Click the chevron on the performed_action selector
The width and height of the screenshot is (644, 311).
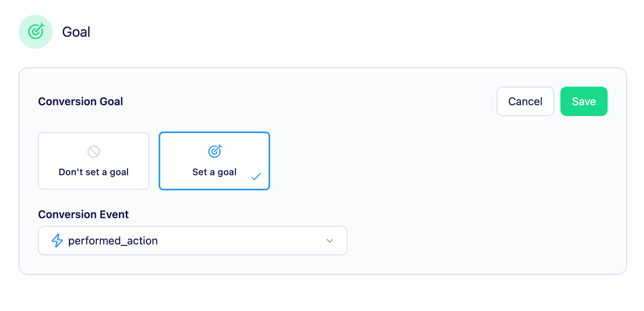[329, 241]
